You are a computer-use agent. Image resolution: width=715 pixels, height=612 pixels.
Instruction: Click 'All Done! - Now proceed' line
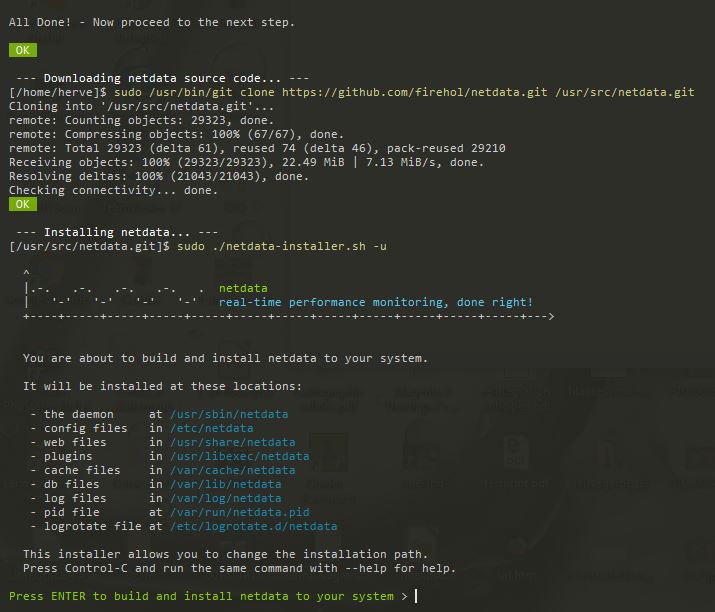pos(152,22)
